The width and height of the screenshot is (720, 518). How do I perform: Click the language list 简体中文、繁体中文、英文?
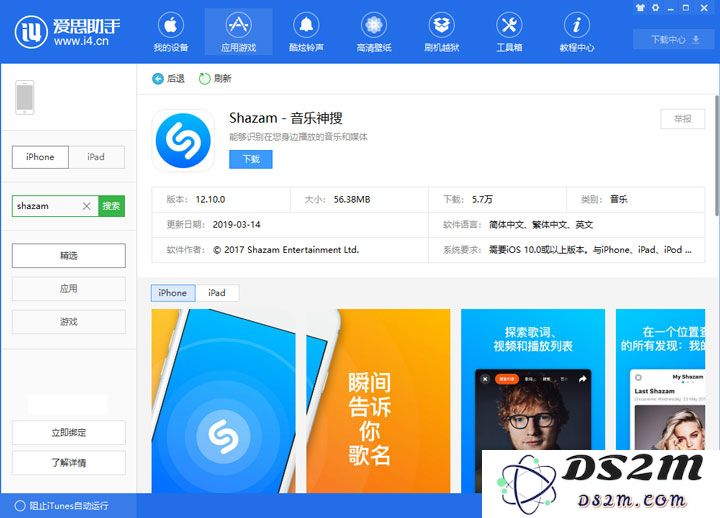(541, 225)
